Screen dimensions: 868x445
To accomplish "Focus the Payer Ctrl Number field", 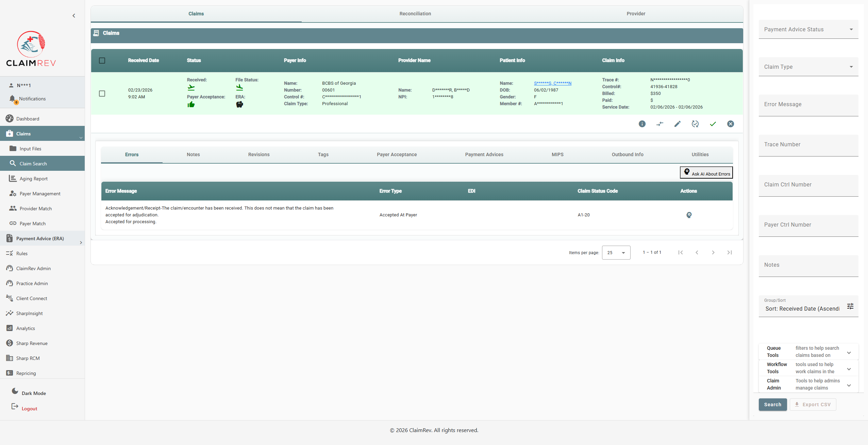I will pos(808,226).
